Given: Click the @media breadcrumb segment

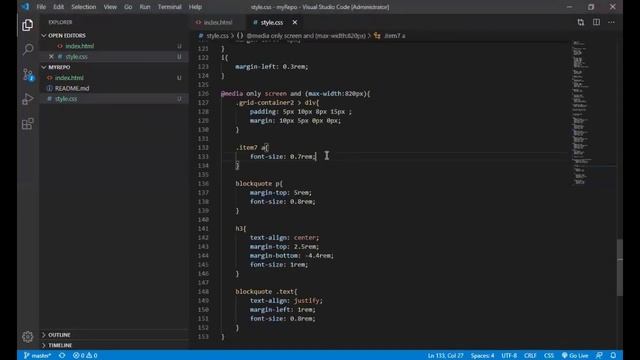Looking at the screenshot, I should click(306, 36).
